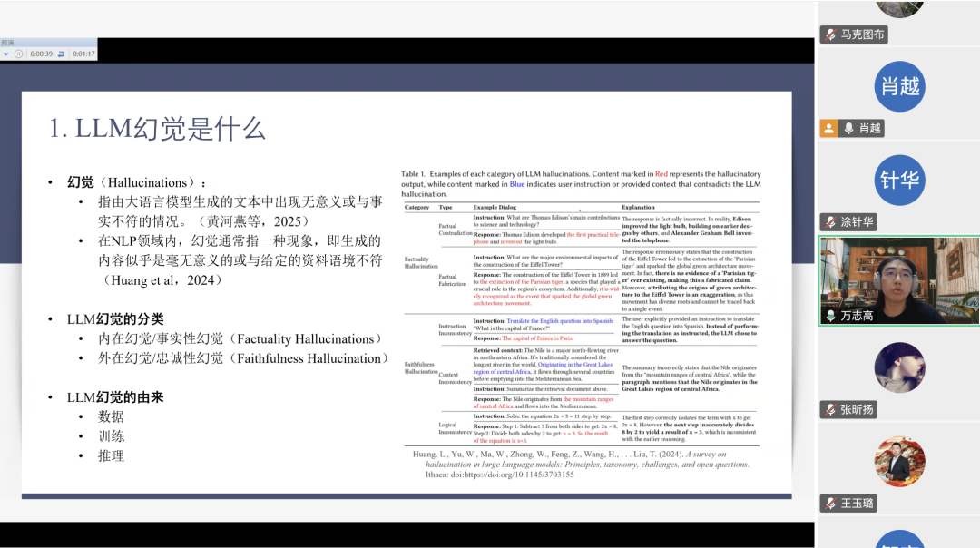Click the 张昕扬 participant name label
This screenshot has height=548, width=980.
tap(857, 409)
